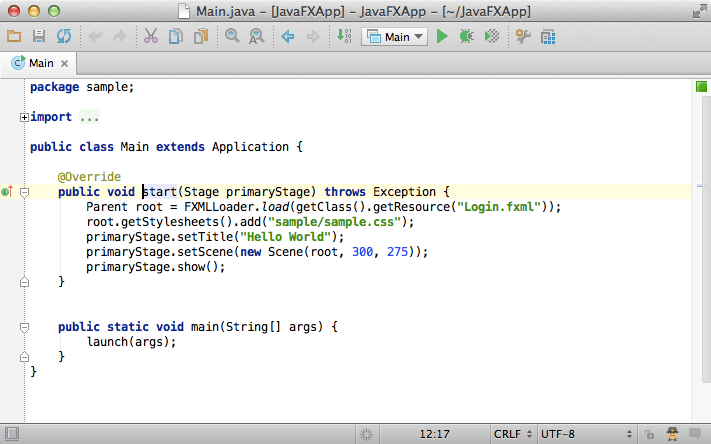Click the window full-screen arrows icon
This screenshot has width=711, height=444.
point(700,11)
